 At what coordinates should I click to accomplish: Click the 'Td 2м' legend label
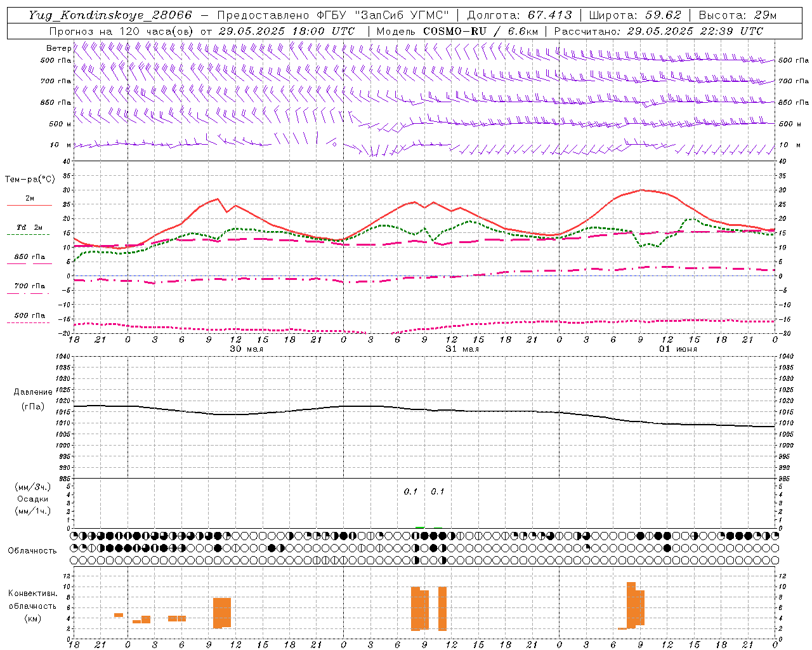coord(30,227)
